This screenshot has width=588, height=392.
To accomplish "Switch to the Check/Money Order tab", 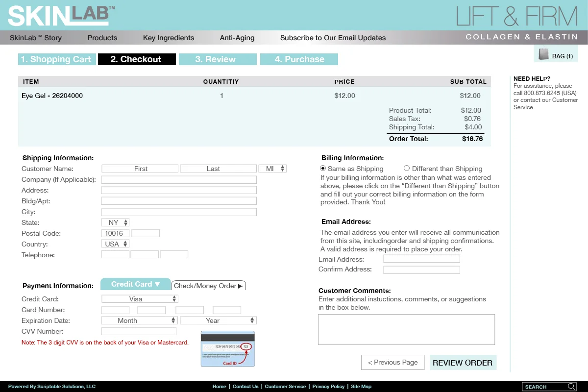I will 209,285.
